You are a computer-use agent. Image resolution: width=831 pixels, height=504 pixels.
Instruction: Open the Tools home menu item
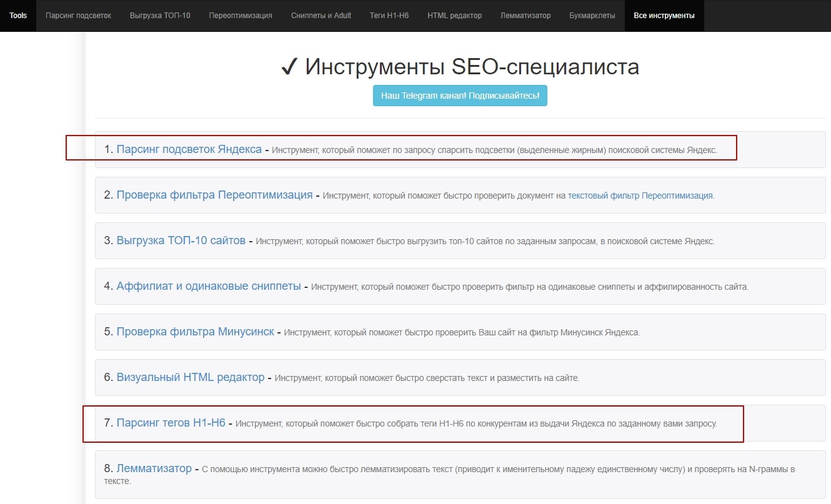pyautogui.click(x=17, y=16)
